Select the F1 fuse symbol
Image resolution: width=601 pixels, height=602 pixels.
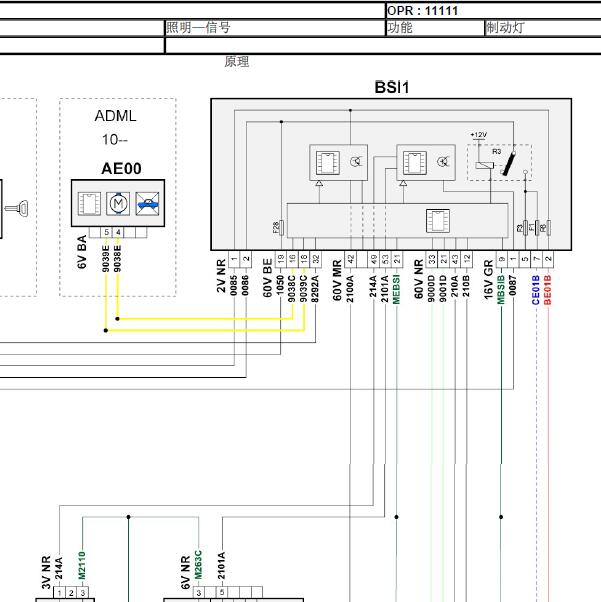(x=535, y=228)
